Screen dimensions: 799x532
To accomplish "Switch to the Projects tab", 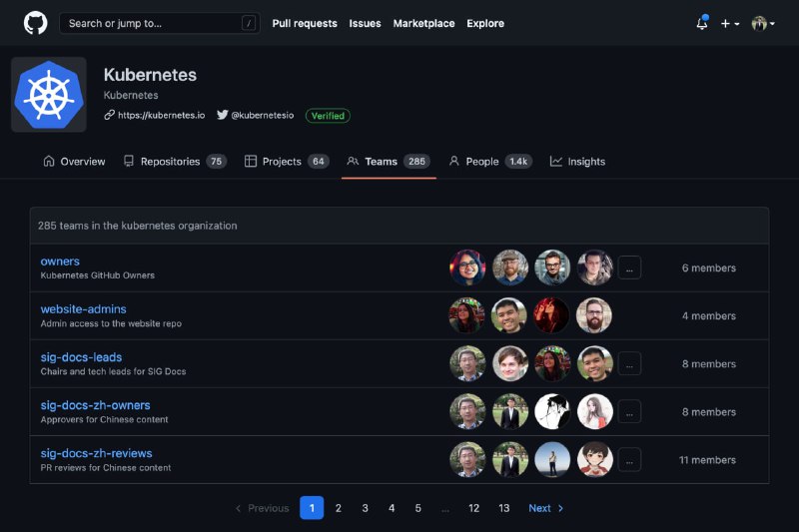I will click(287, 162).
